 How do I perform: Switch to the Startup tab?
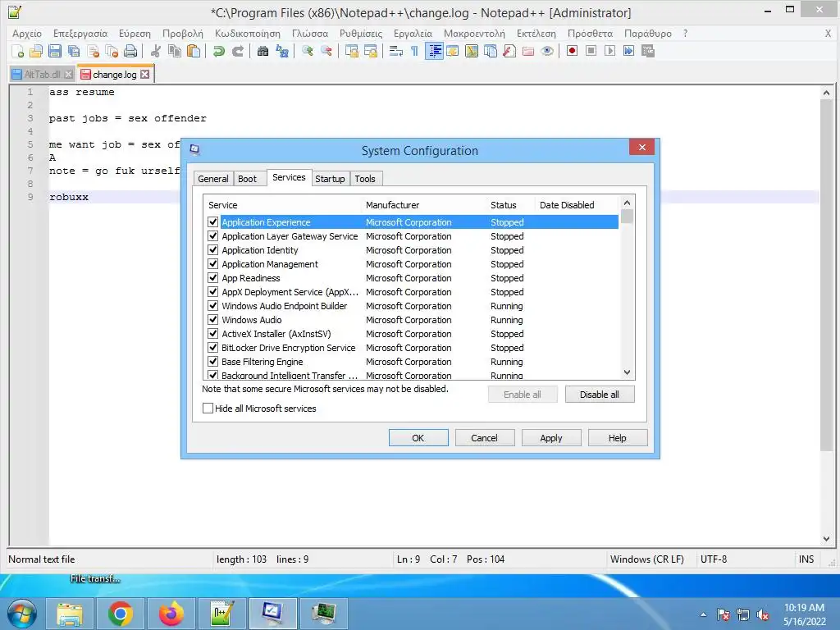(x=330, y=178)
